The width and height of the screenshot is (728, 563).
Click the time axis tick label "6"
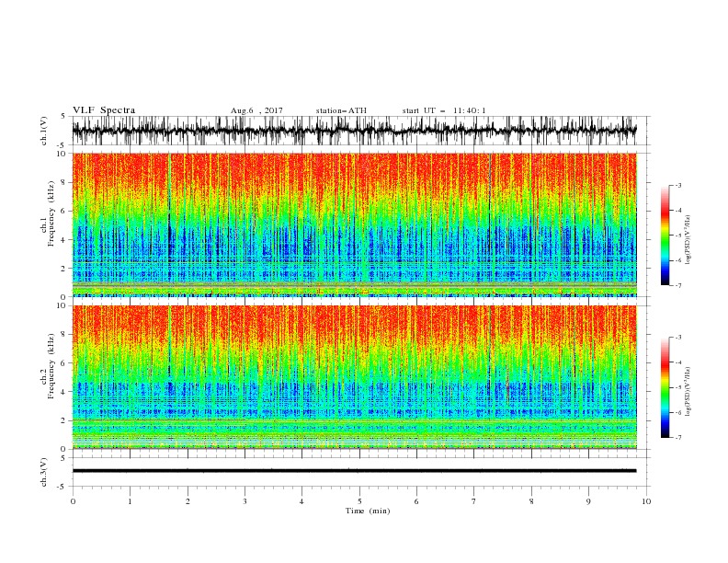pos(416,501)
